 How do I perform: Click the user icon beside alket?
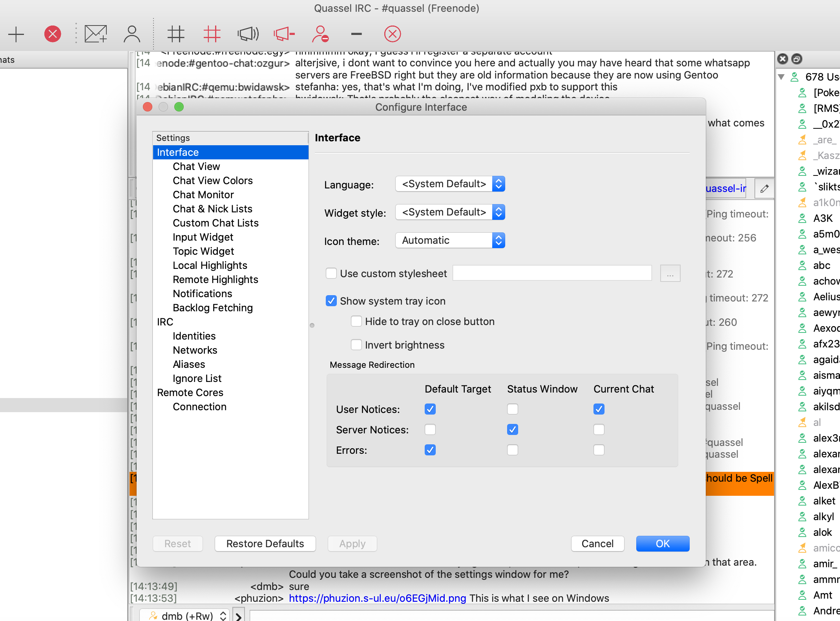pos(802,501)
